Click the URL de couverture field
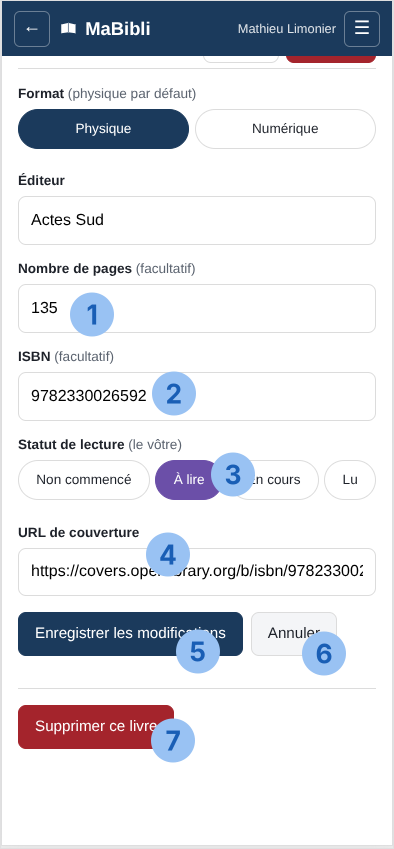Screen dimensions: 394x849 coord(197,572)
